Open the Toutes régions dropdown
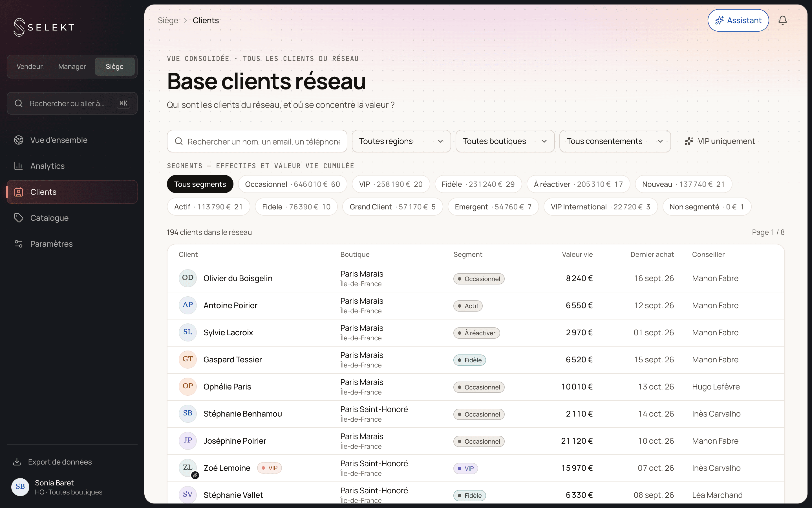 (401, 141)
